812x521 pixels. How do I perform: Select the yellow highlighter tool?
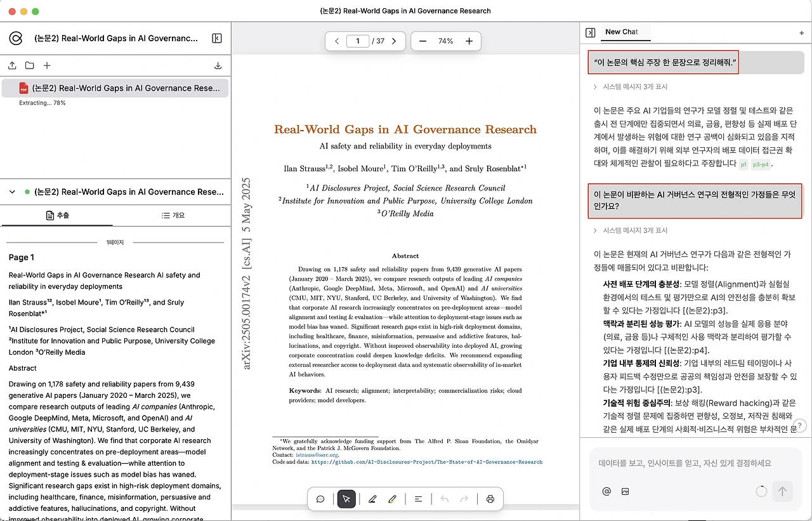[x=392, y=499]
